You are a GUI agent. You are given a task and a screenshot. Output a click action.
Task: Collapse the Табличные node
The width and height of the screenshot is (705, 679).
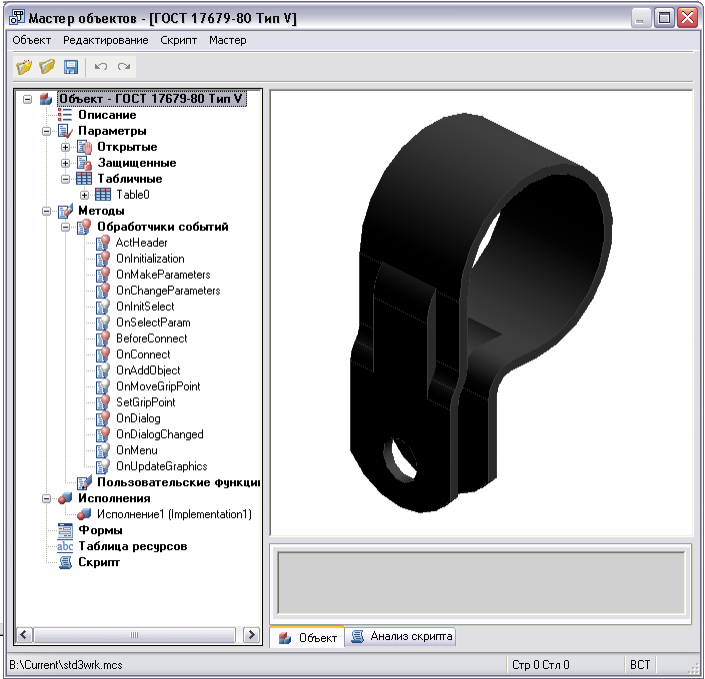[65, 179]
